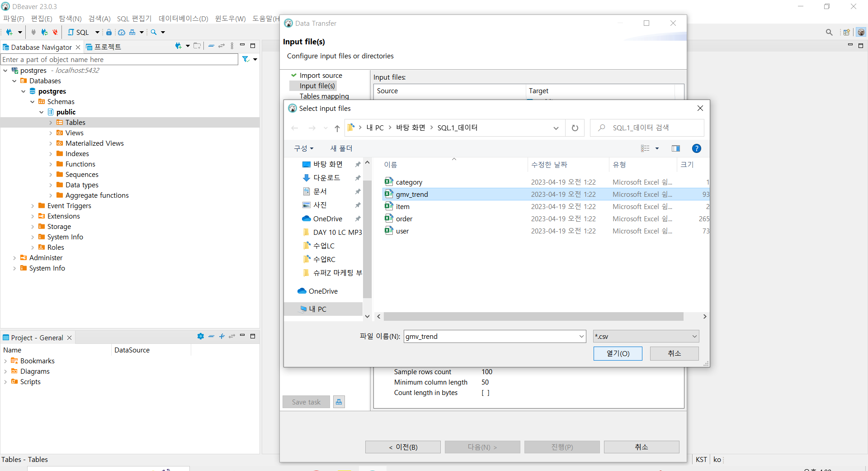
Task: Click the 열기(O) open button
Action: 618,353
